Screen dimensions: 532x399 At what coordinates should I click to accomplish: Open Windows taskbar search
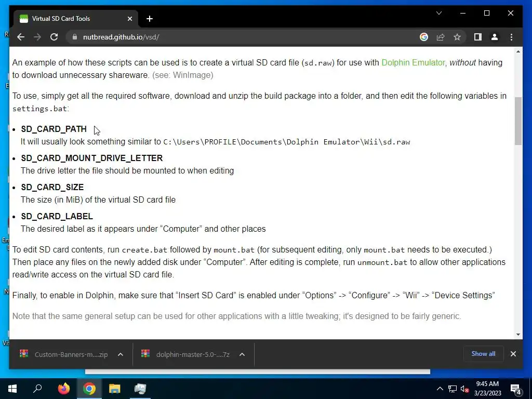point(37,389)
